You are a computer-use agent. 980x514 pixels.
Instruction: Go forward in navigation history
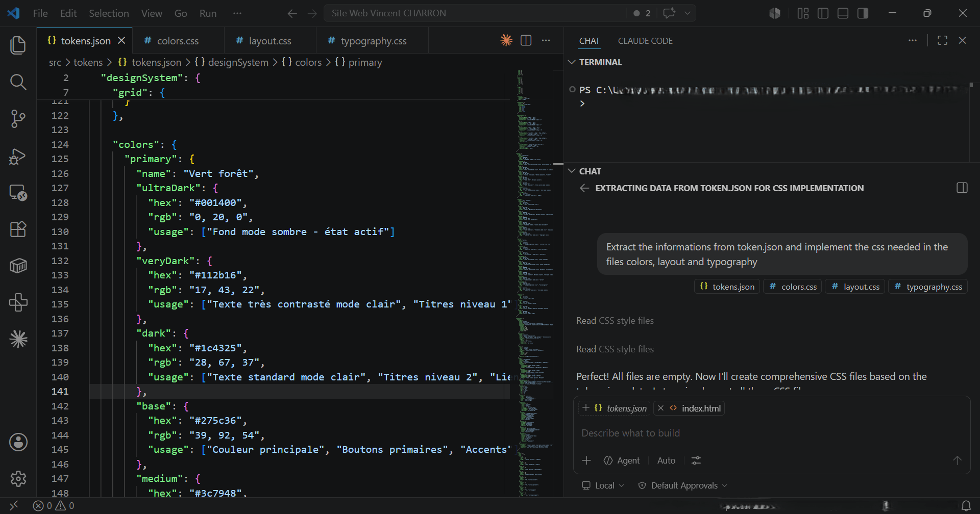click(312, 13)
